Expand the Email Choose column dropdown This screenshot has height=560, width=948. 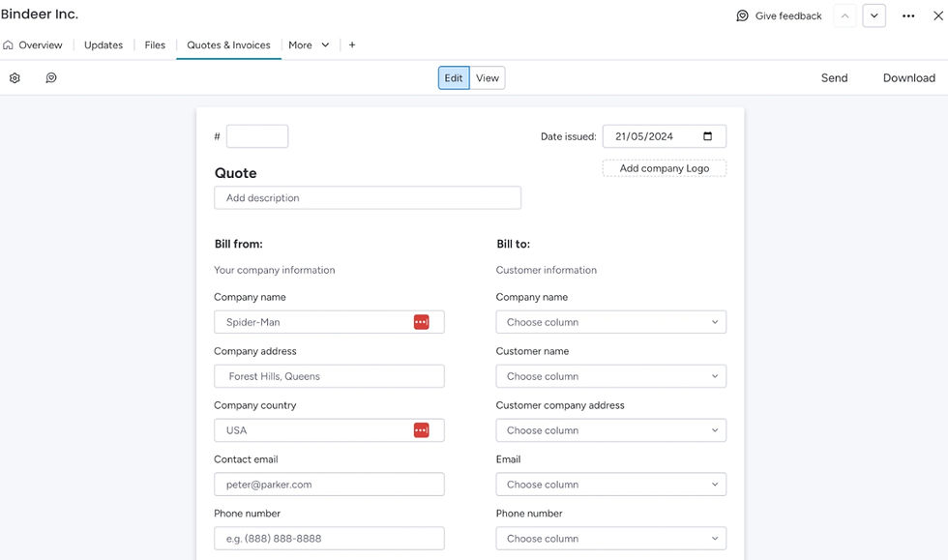pyautogui.click(x=610, y=485)
